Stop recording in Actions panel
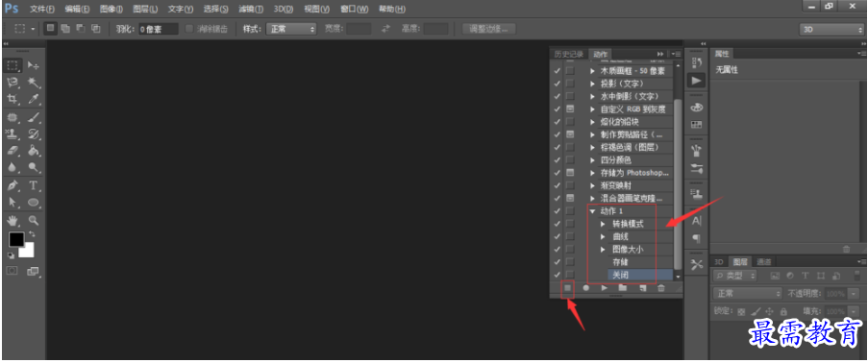The height and width of the screenshot is (363, 868). 567,288
